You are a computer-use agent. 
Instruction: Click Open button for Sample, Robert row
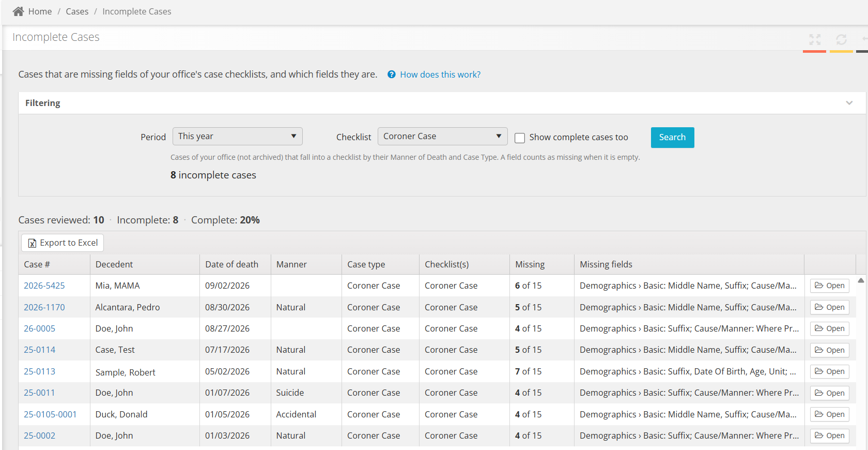tap(829, 371)
